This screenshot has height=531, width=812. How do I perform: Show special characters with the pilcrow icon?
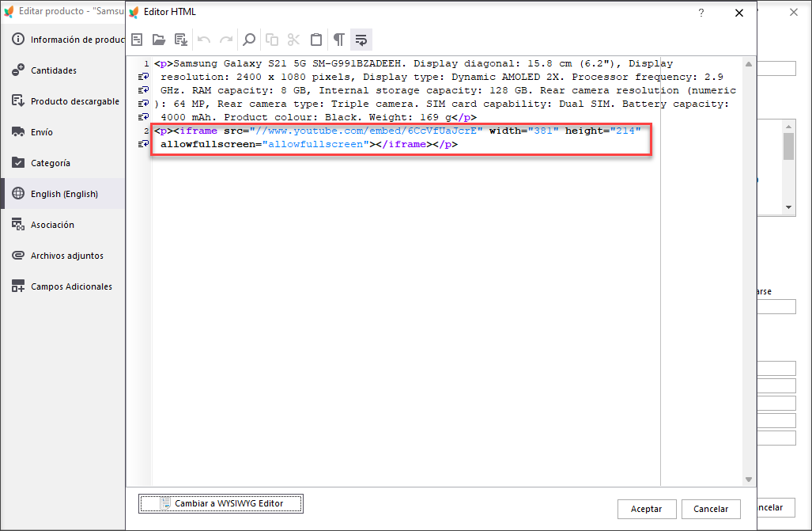[338, 40]
